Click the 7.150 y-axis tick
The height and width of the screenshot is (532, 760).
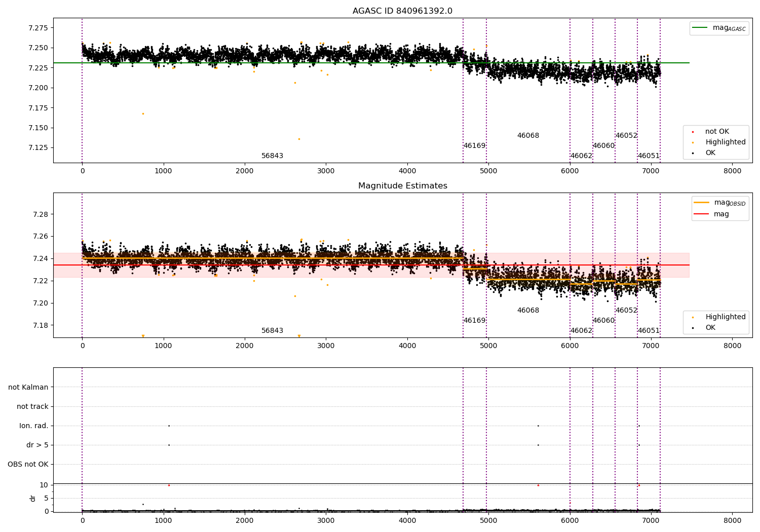(x=38, y=128)
